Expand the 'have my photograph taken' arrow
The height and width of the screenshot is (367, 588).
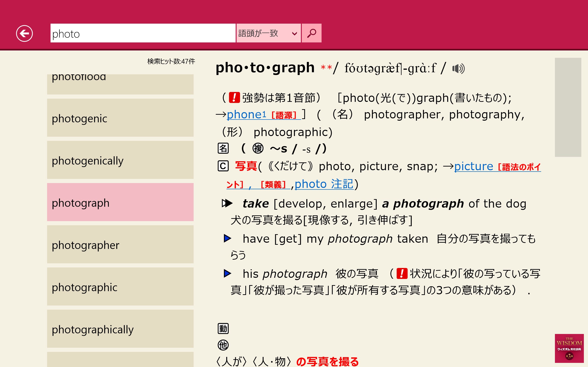click(227, 238)
